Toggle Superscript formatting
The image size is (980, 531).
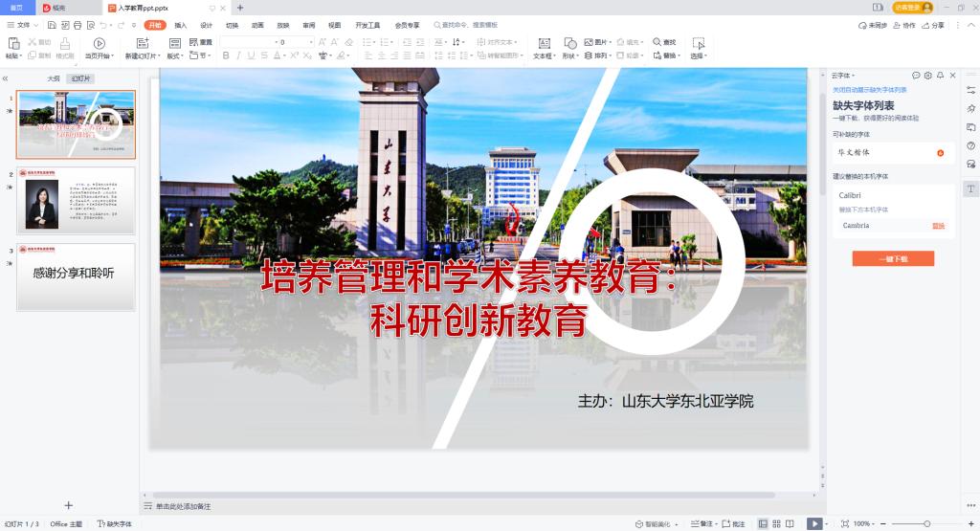point(294,55)
